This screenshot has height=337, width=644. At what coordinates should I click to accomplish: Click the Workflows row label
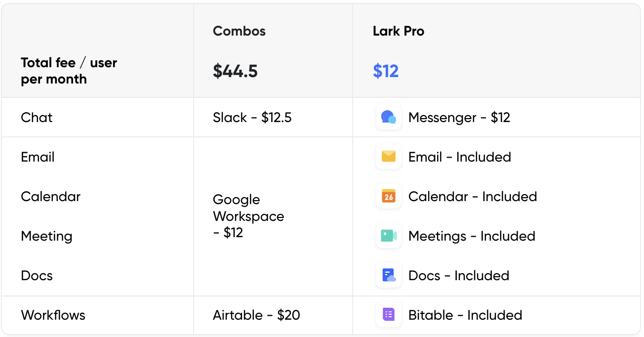[x=53, y=315]
